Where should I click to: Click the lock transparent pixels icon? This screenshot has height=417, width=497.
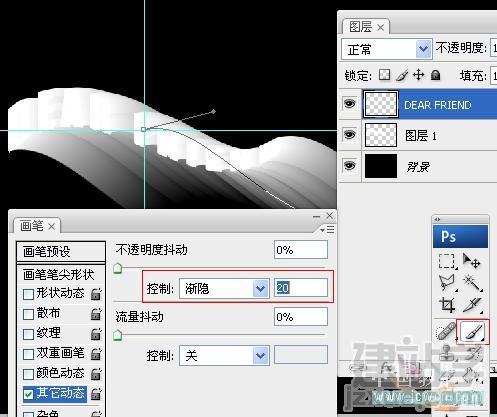(x=384, y=75)
